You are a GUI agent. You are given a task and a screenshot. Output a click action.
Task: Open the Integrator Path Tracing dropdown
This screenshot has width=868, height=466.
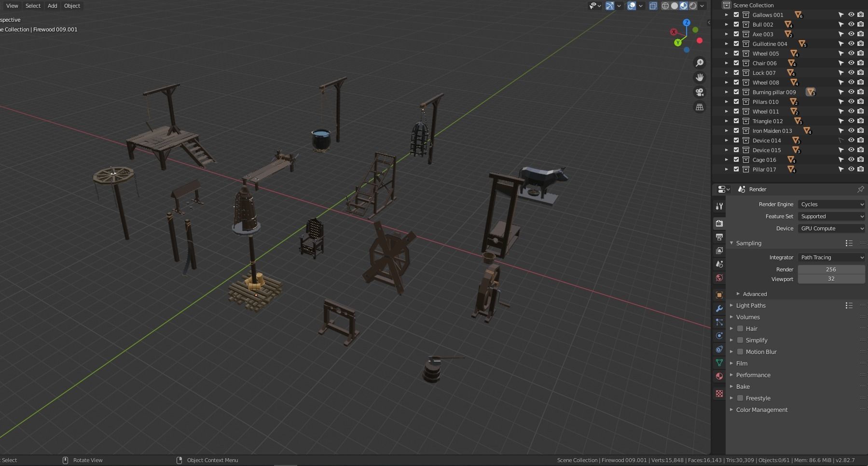pyautogui.click(x=831, y=257)
